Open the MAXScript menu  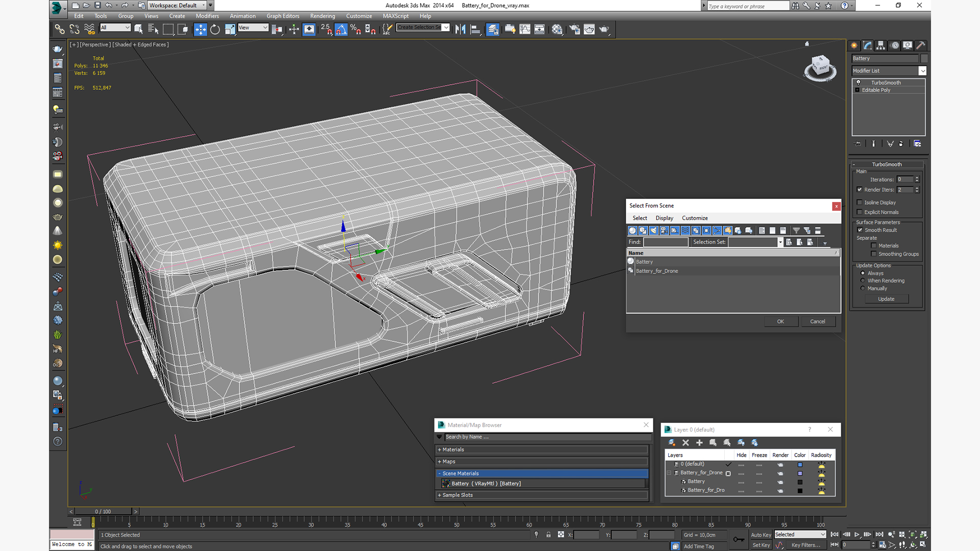point(396,16)
